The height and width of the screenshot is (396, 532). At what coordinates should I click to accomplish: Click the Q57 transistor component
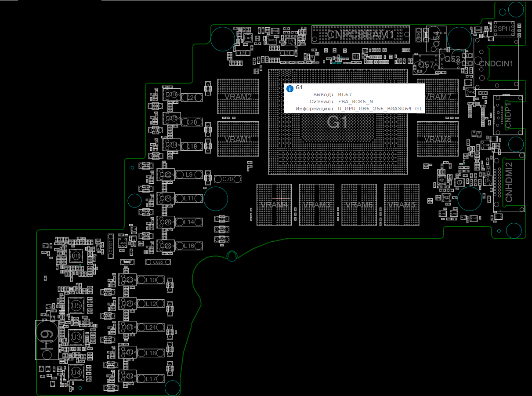(x=425, y=65)
